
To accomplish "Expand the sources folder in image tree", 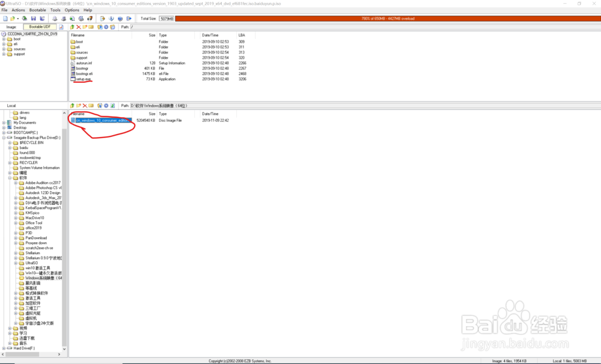I will (4, 49).
